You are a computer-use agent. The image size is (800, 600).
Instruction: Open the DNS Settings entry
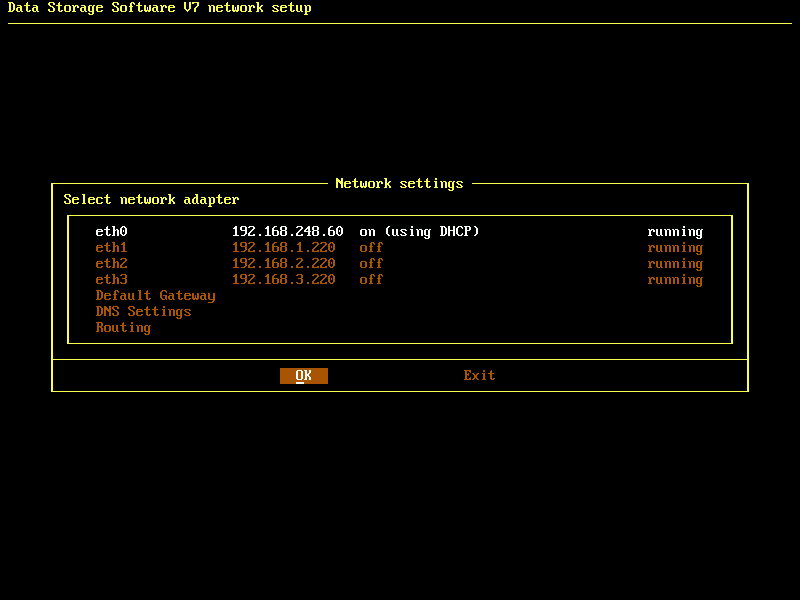coord(143,312)
